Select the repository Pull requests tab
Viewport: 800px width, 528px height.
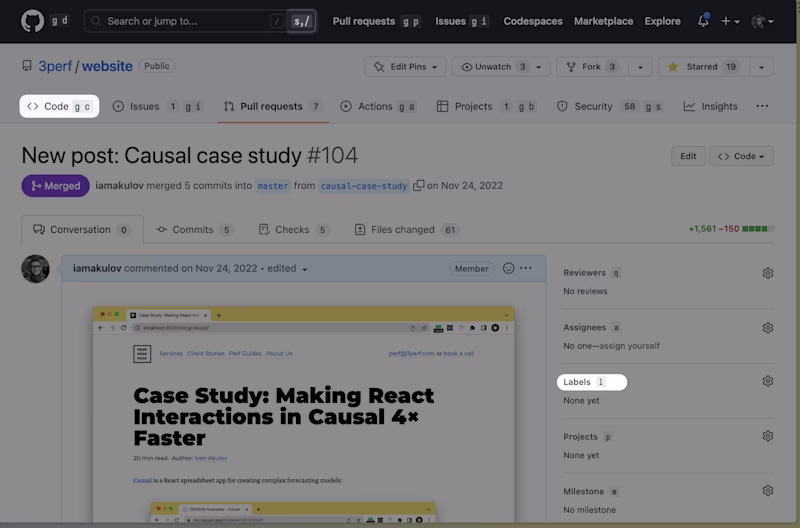coord(272,106)
